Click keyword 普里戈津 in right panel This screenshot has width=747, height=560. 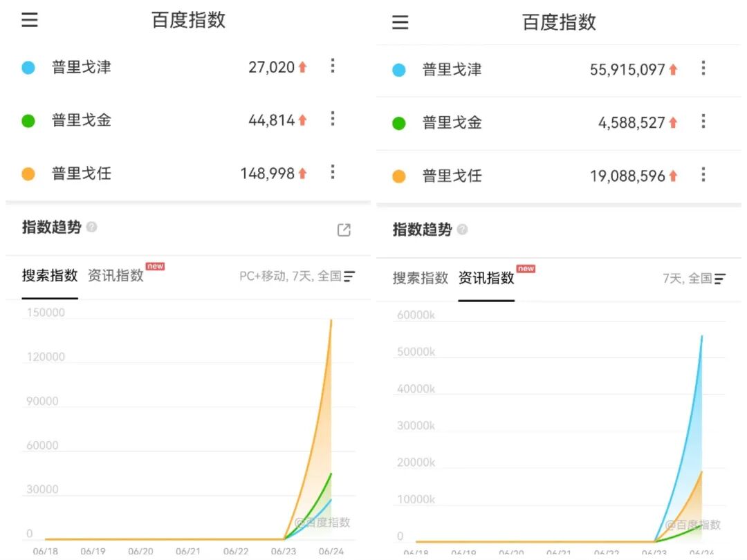452,70
